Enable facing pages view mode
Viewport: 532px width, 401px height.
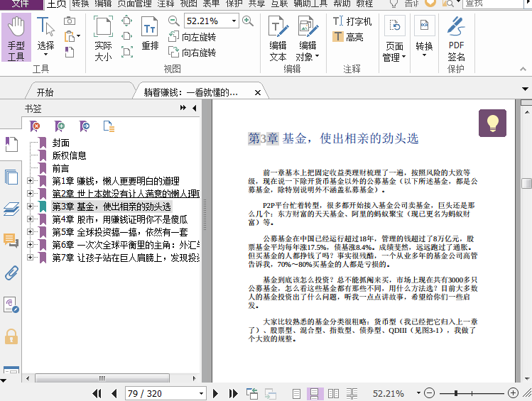tap(333, 393)
